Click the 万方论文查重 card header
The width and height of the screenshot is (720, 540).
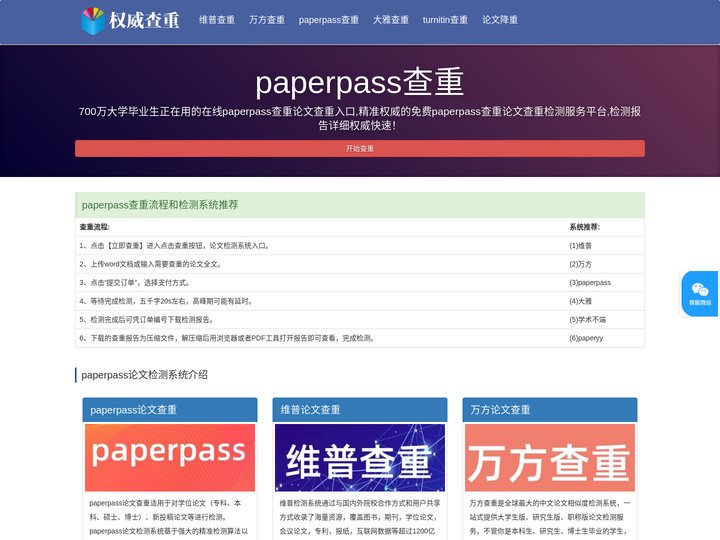click(550, 410)
